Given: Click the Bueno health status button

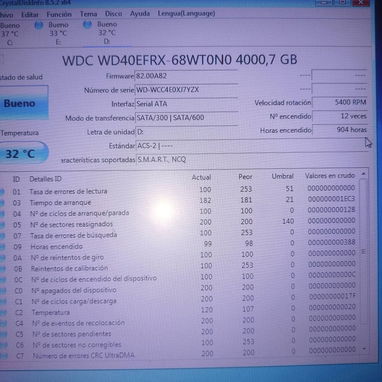Looking at the screenshot, I should tap(23, 103).
